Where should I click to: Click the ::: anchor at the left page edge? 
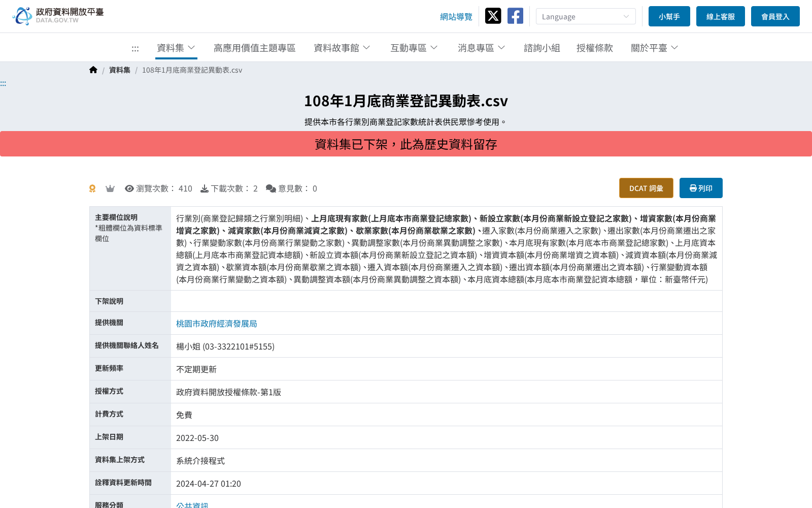pos(3,84)
